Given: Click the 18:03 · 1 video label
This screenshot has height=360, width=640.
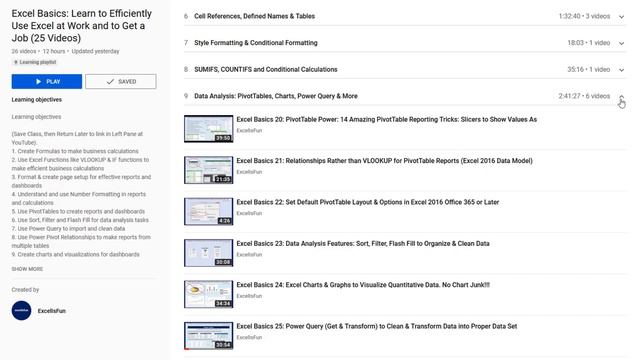Looking at the screenshot, I should 589,43.
